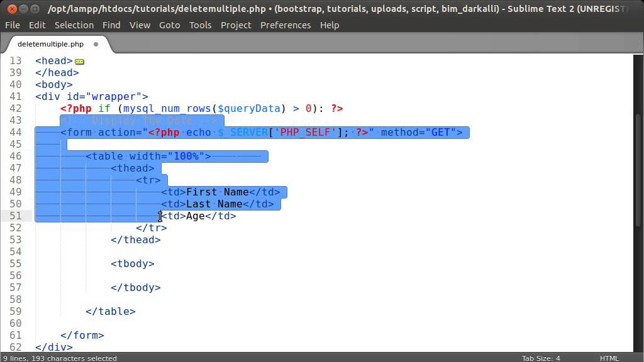
Task: Click the unsaved dot on deletemultiple.php tab
Action: coord(96,44)
